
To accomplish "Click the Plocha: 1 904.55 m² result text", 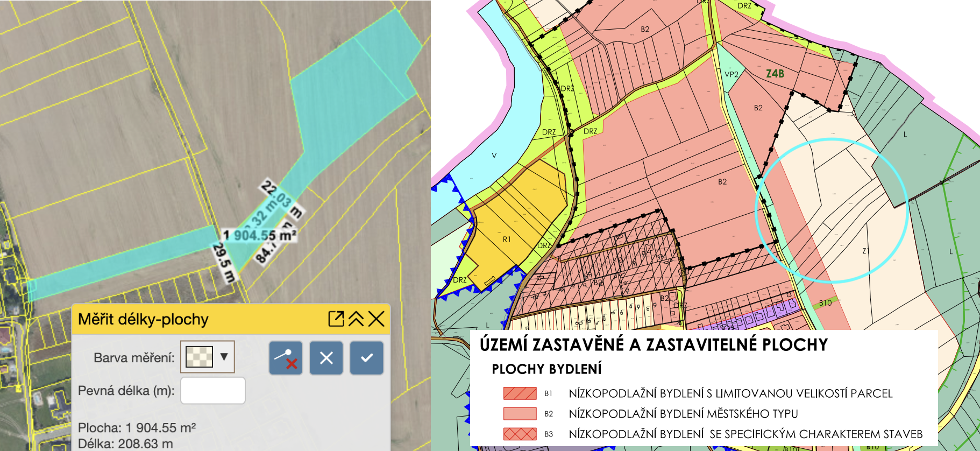I will pyautogui.click(x=137, y=428).
